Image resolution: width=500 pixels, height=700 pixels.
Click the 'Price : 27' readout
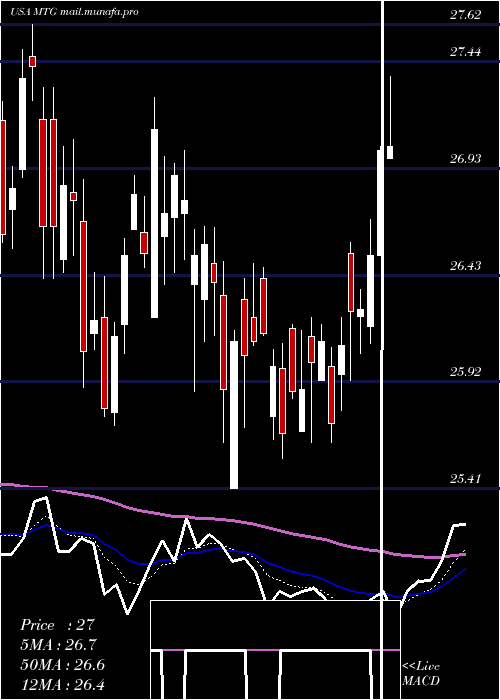[58, 625]
